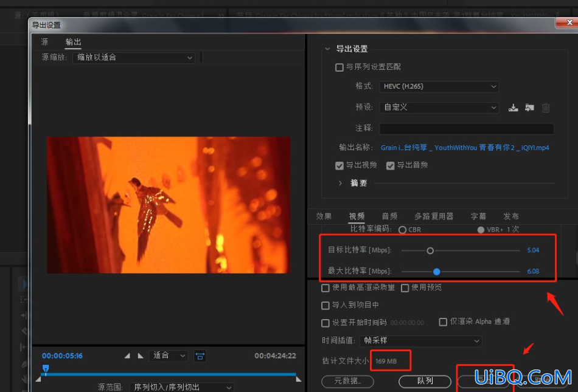Uncheck the export video checkbox
The image size is (578, 392).
coord(339,166)
